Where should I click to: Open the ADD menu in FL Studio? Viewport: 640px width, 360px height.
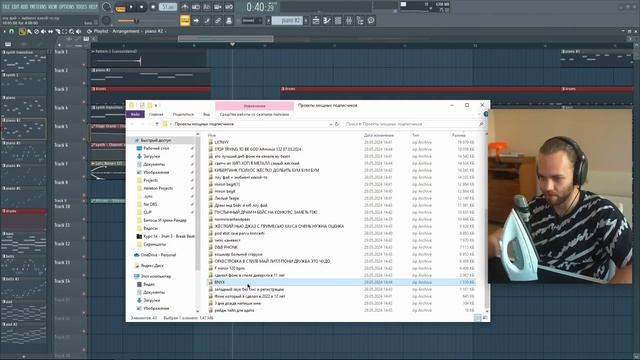pos(24,7)
